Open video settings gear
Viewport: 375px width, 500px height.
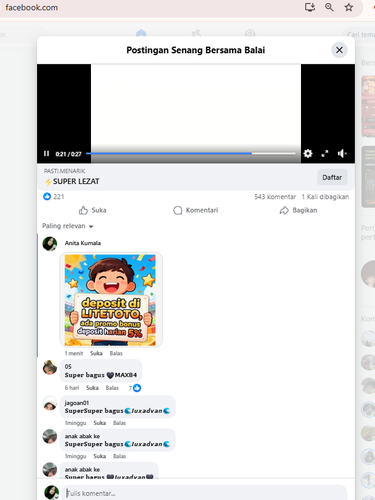(x=308, y=153)
